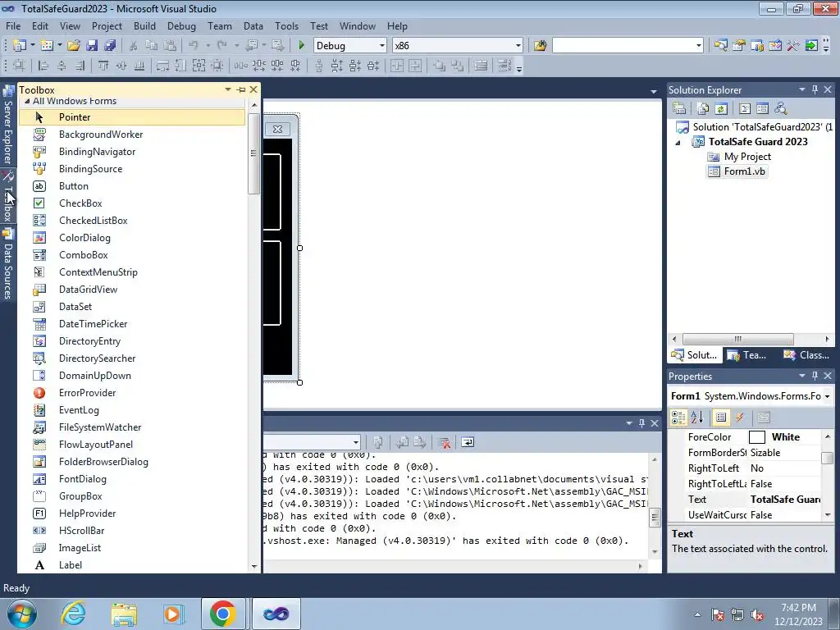Click Solution Explorer Properties icon

tap(679, 108)
